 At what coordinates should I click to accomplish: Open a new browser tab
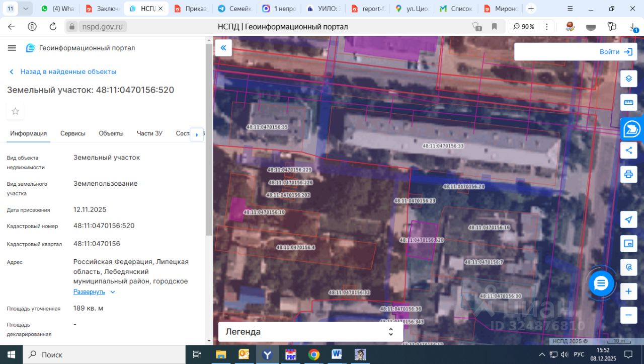(x=531, y=9)
